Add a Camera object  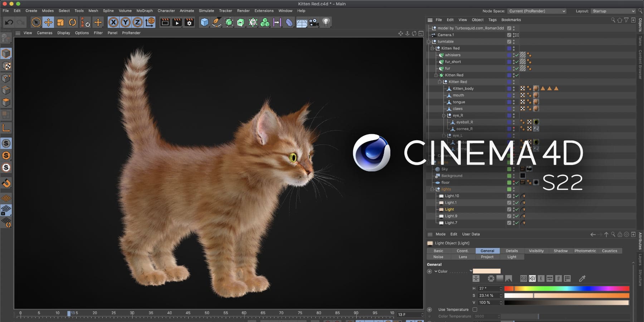pos(314,22)
